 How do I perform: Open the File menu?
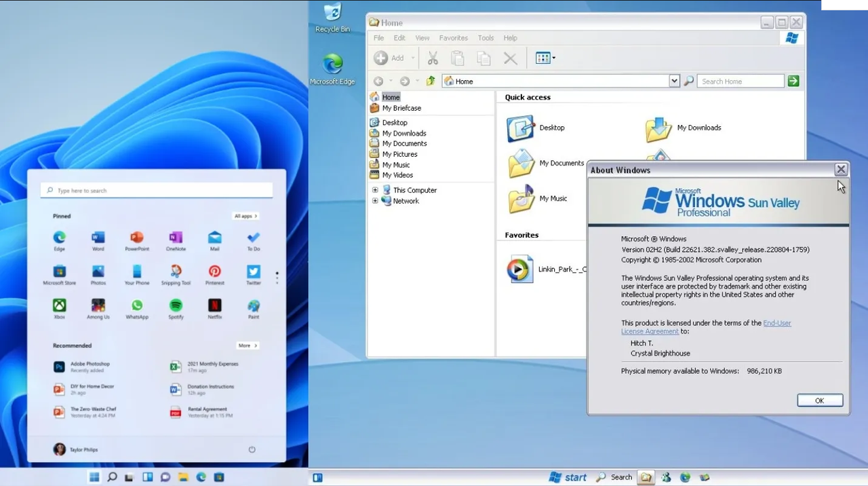pos(378,38)
